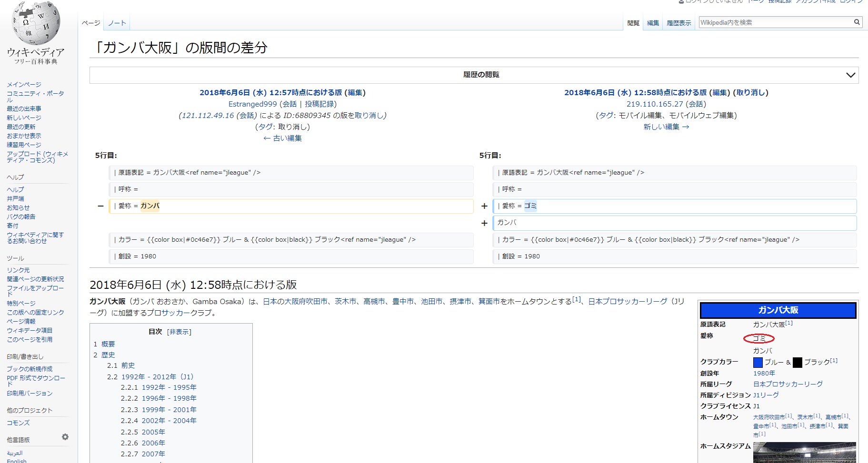Open 茨木市 link in intro paragraph
The width and height of the screenshot is (868, 463).
tap(345, 301)
